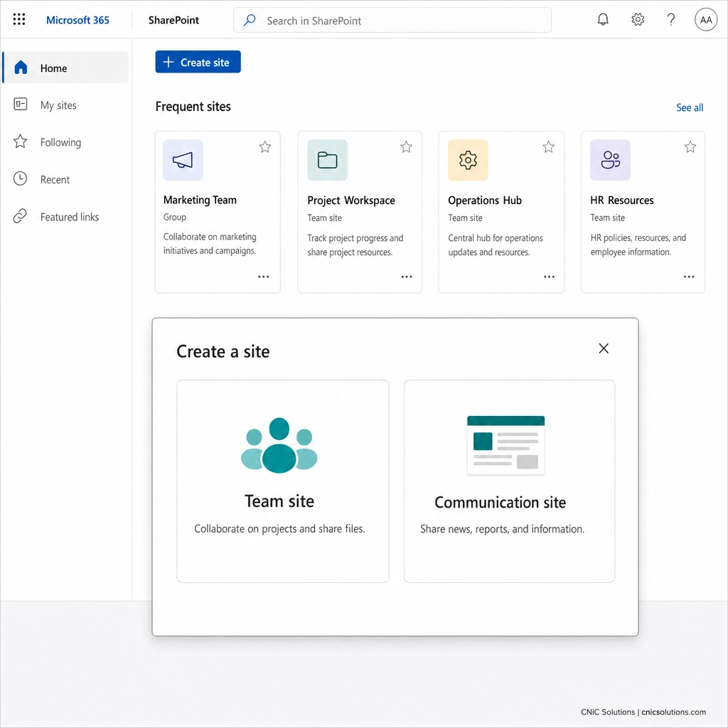
Task: Choose the Communication site card title
Action: point(500,502)
